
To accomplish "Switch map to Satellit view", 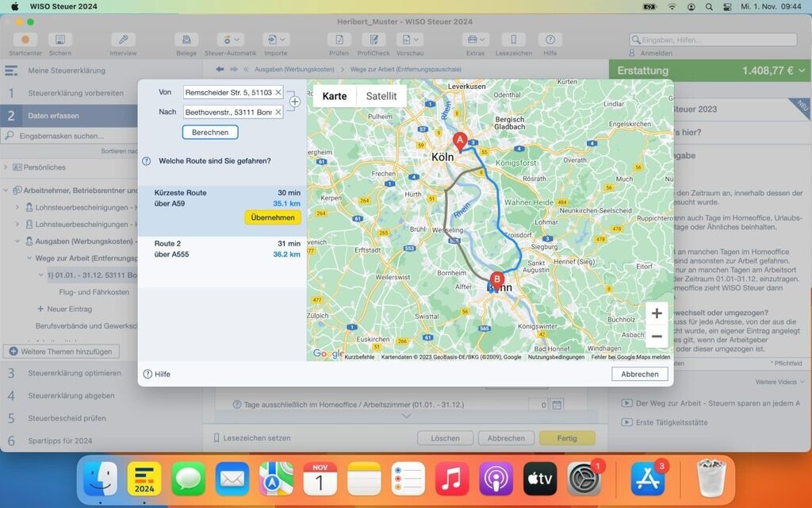I will (381, 96).
